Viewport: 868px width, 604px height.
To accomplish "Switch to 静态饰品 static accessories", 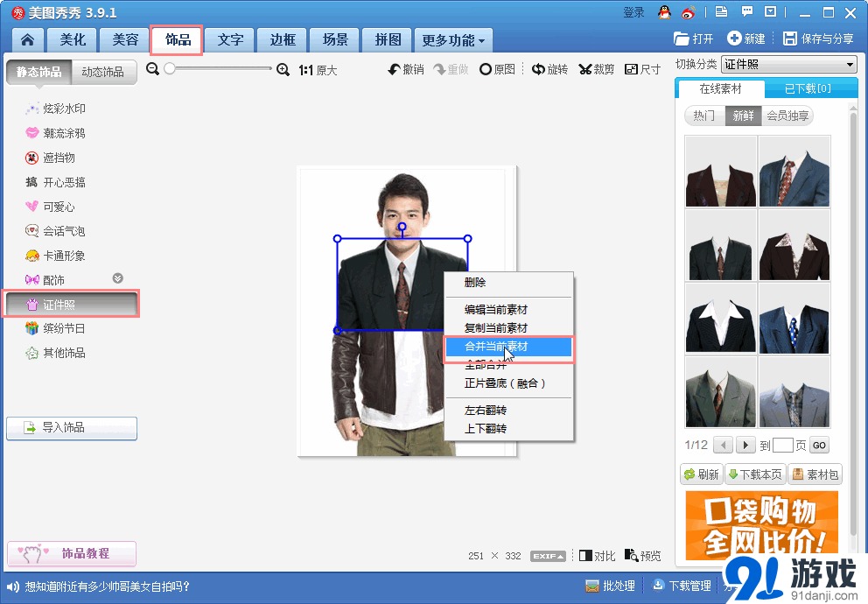I will click(38, 72).
